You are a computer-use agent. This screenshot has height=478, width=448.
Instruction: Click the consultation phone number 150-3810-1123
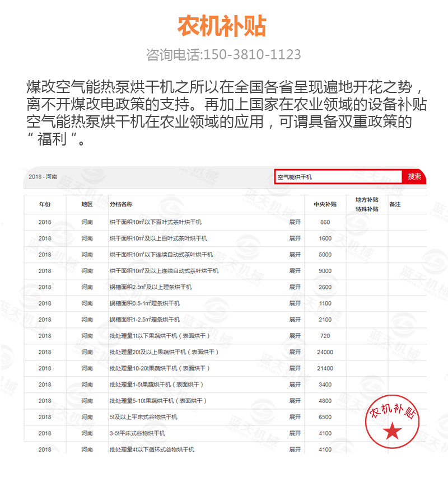(250, 55)
